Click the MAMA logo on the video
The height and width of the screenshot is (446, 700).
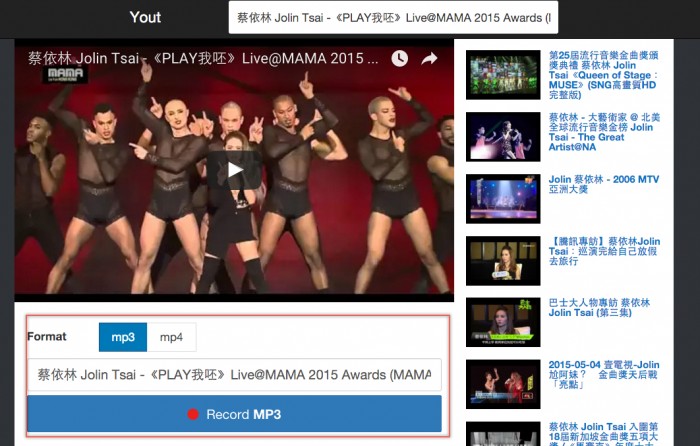(65, 74)
